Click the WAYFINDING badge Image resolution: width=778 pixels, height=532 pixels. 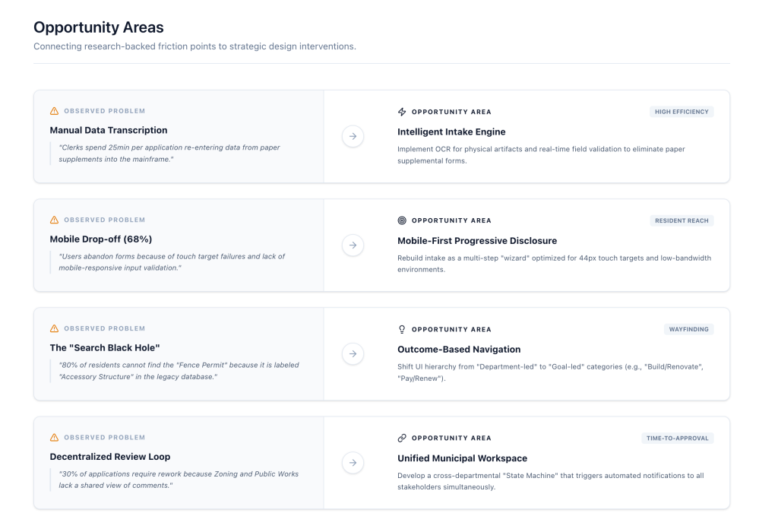coord(688,329)
